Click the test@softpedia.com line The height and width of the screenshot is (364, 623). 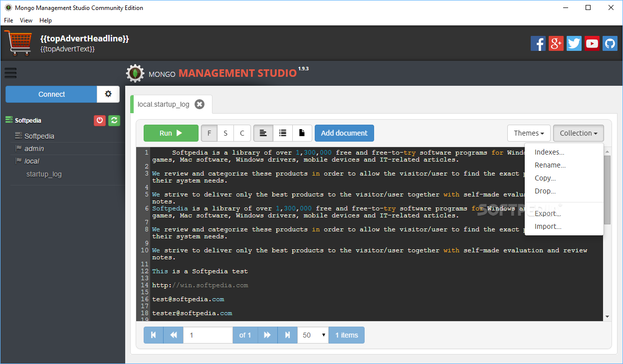(x=188, y=299)
